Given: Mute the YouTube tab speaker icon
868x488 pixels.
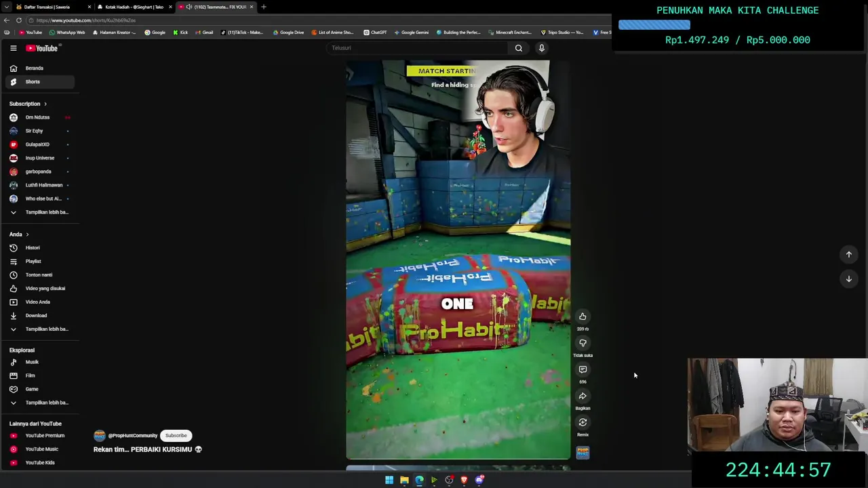Looking at the screenshot, I should (189, 7).
